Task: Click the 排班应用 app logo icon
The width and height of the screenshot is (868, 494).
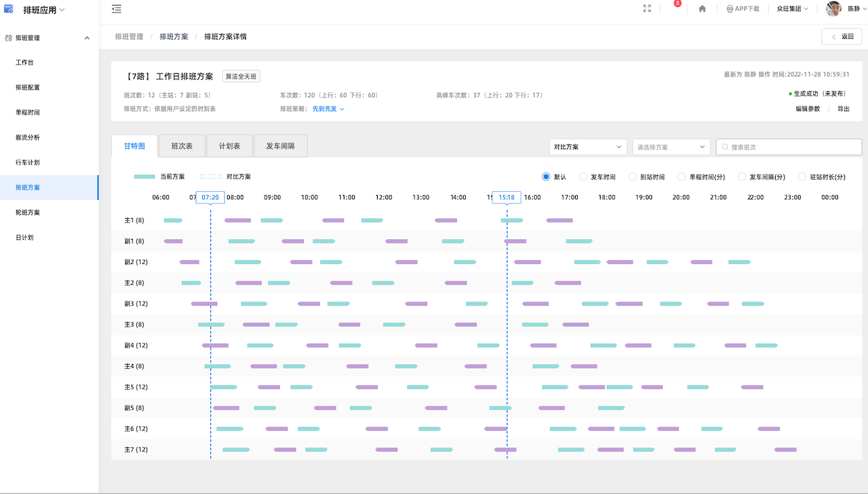Action: (x=9, y=10)
